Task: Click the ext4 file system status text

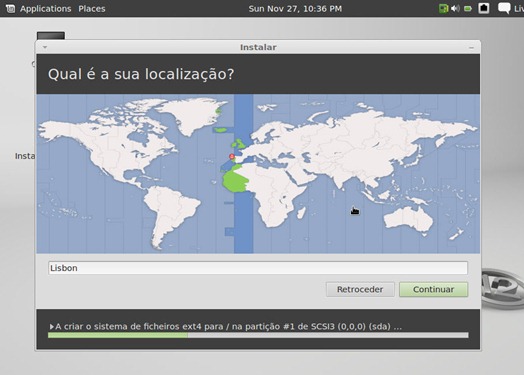Action: [x=229, y=327]
